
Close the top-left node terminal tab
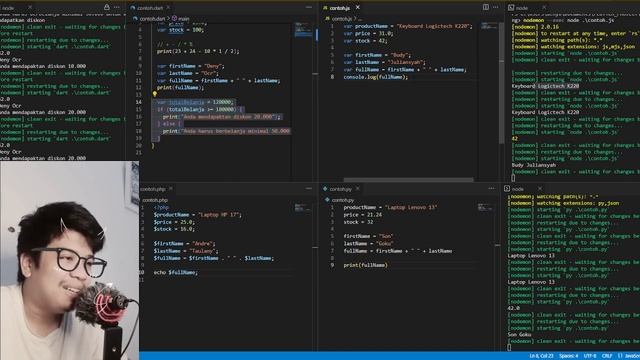(x=30, y=7)
